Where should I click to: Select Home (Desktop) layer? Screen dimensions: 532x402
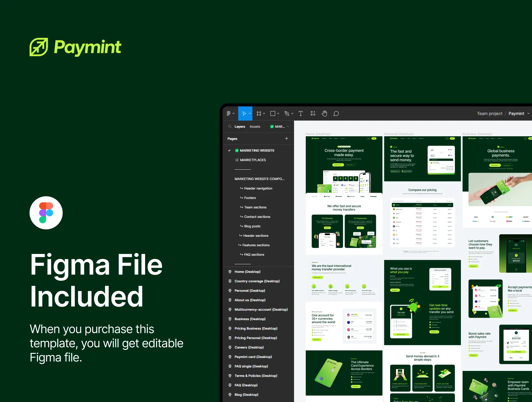pyautogui.click(x=247, y=272)
